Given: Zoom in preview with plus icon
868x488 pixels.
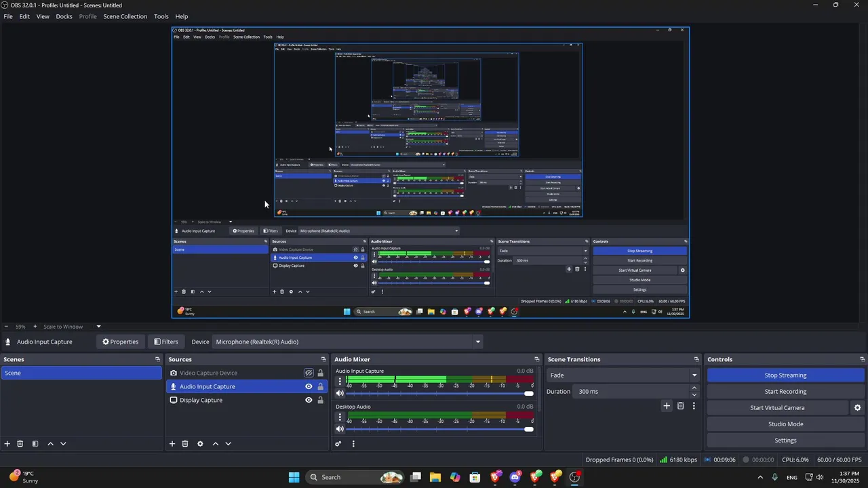Looking at the screenshot, I should [35, 327].
